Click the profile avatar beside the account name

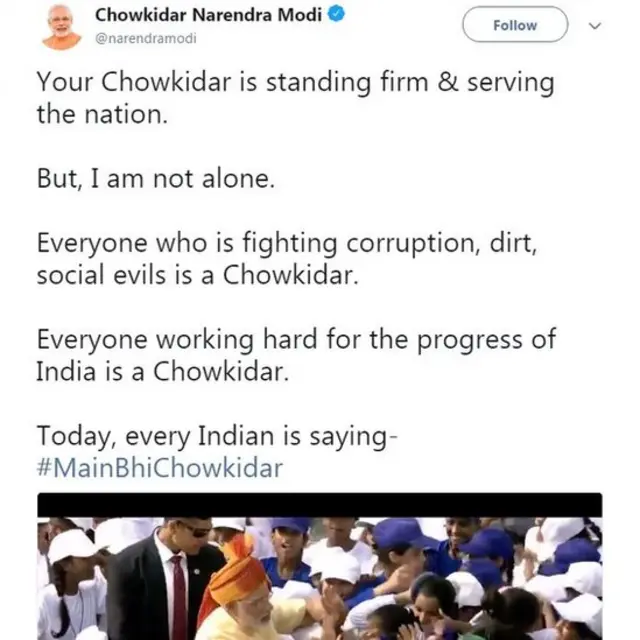[x=62, y=26]
